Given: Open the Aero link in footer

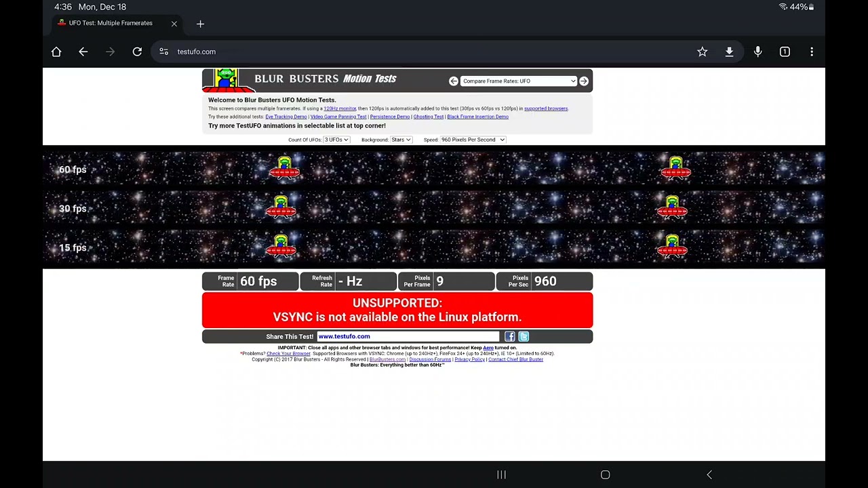Looking at the screenshot, I should pos(488,348).
